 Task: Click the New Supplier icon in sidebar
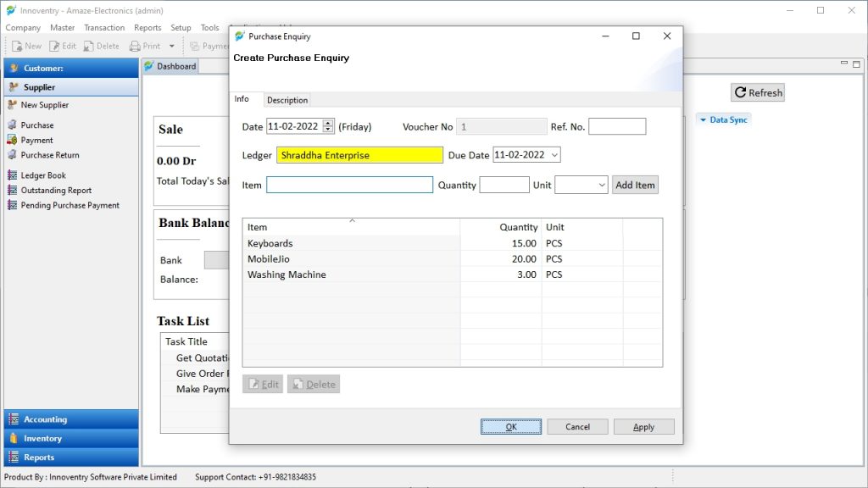coord(12,104)
